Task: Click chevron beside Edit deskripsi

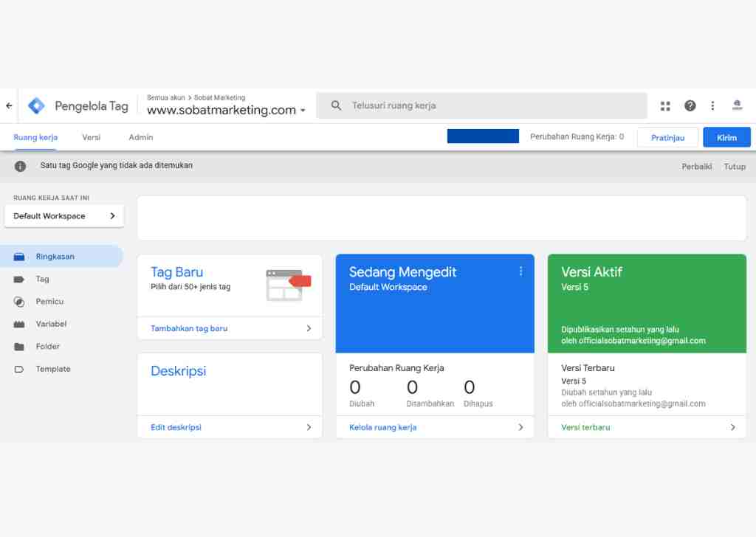Action: click(x=309, y=427)
